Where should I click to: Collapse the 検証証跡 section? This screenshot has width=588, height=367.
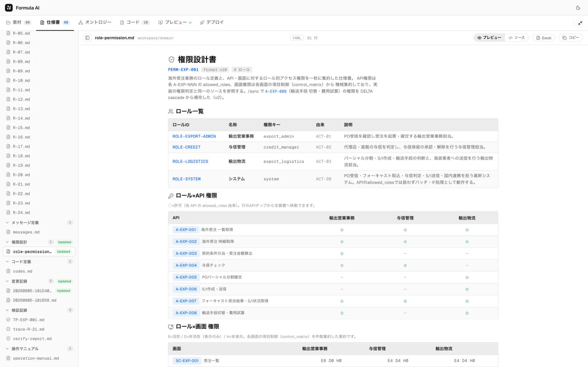point(7,310)
